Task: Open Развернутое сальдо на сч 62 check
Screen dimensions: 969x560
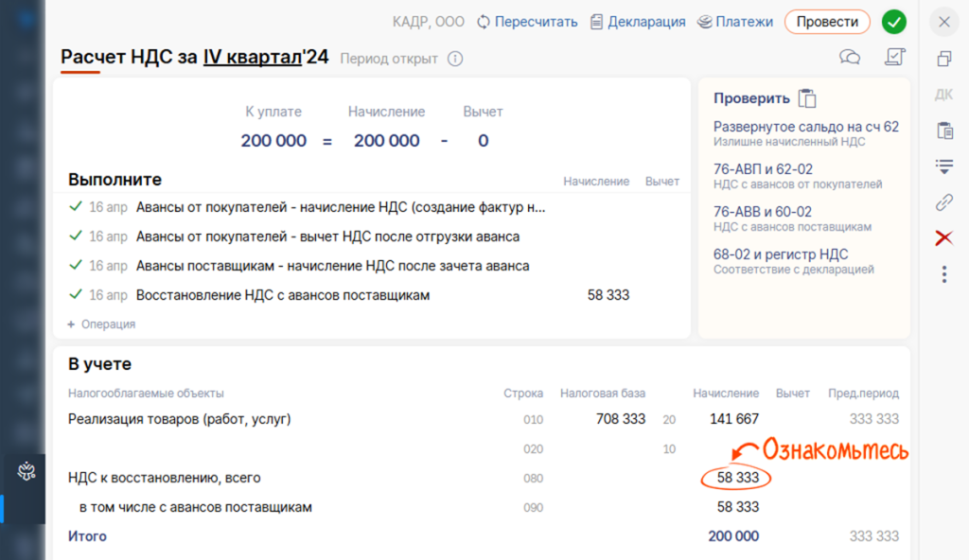Action: tap(805, 127)
